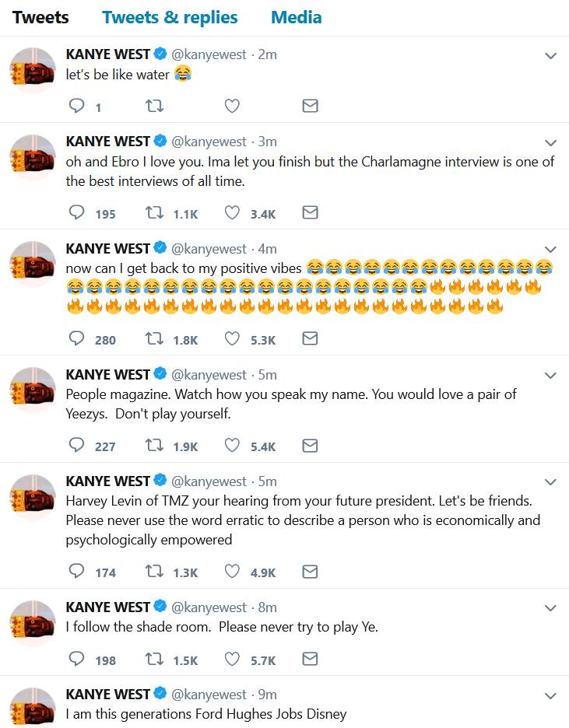Open the 3m timestamp on the Ebro tweet

[267, 142]
